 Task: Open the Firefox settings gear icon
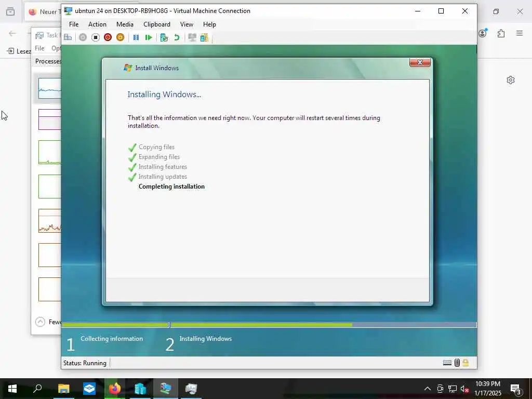(511, 80)
